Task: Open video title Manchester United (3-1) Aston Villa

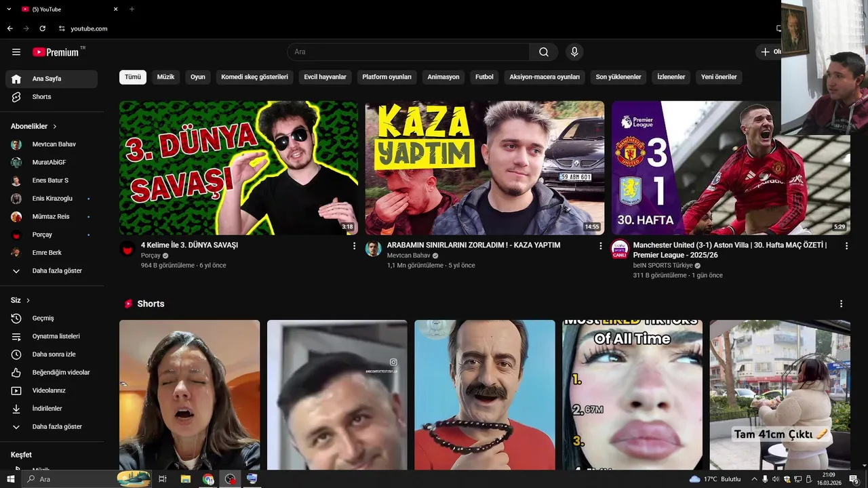Action: coord(730,250)
